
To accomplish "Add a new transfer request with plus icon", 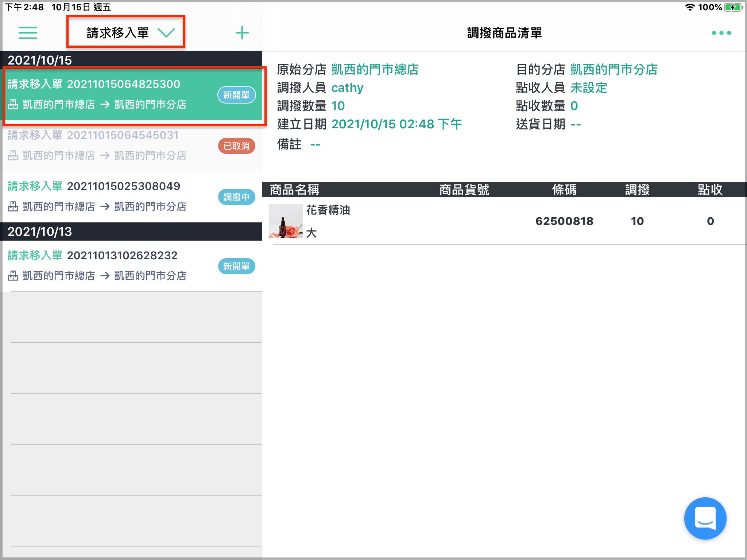I will point(242,33).
